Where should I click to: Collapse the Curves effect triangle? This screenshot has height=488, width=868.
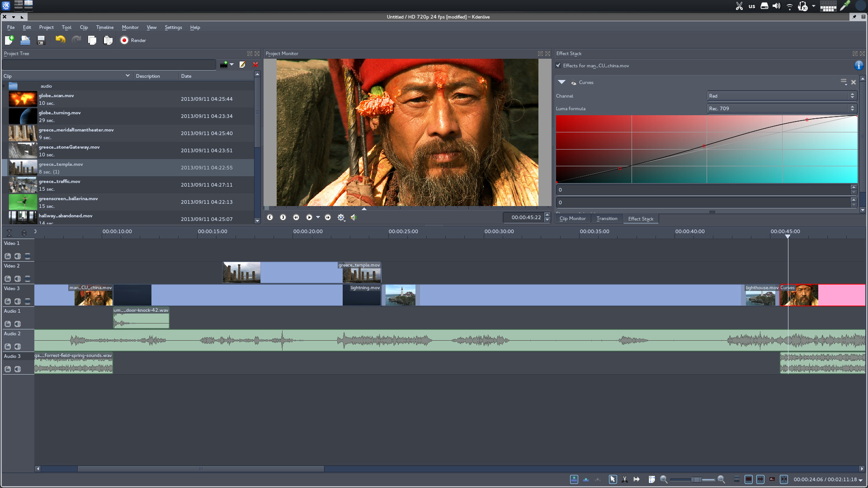pos(561,82)
